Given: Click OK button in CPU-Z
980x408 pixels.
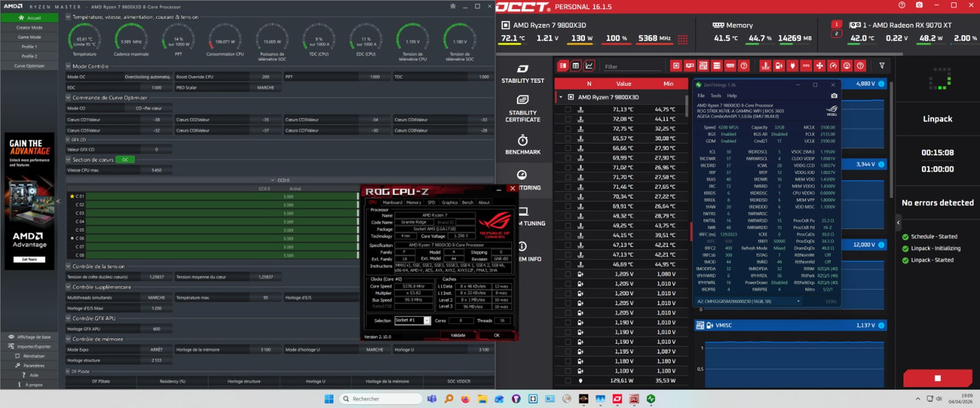Looking at the screenshot, I should [496, 335].
